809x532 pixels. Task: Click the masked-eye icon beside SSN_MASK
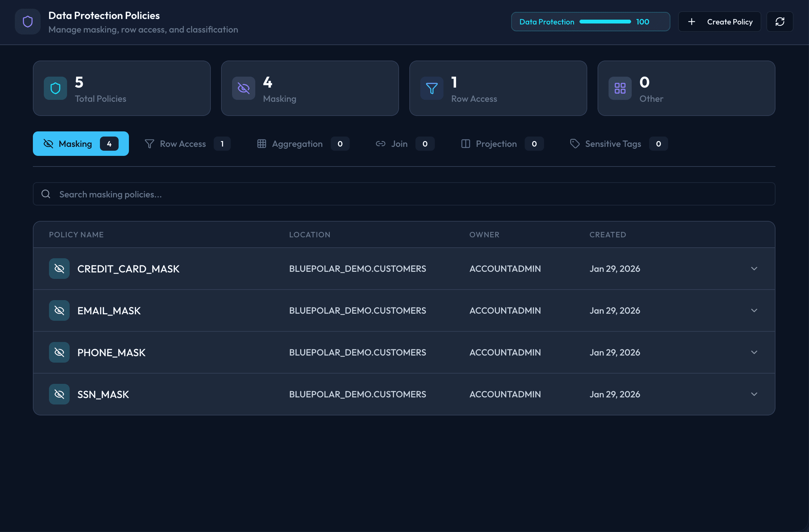(59, 394)
